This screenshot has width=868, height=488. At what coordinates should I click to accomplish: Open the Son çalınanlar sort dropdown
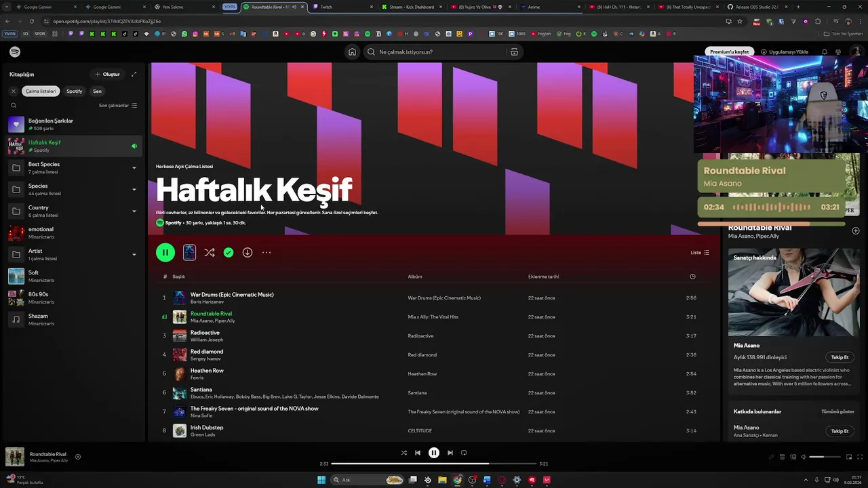[118, 105]
